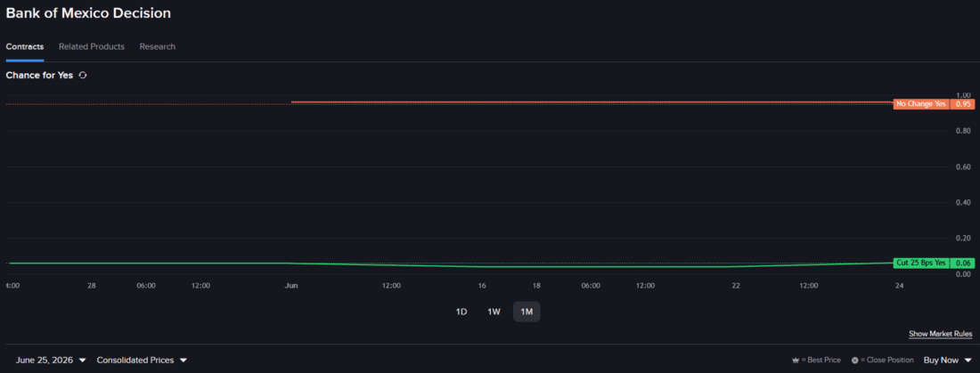
Task: Click the 28 date label on the axis
Action: (x=92, y=286)
